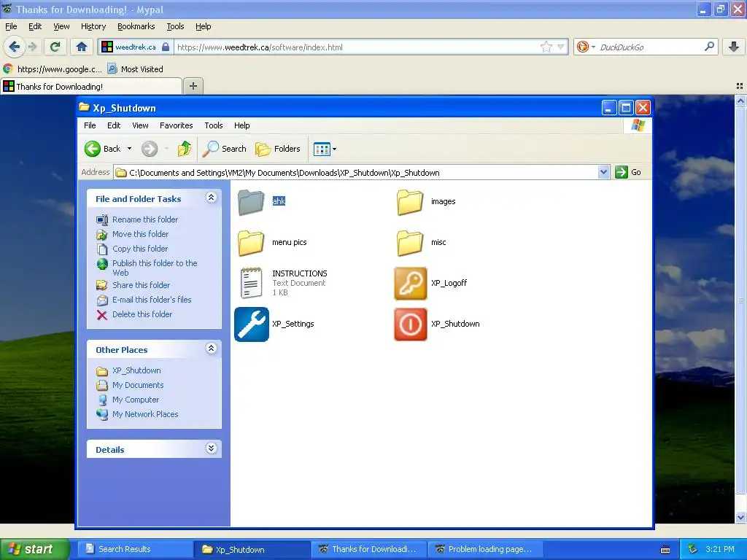Open a new tab in Mypal

point(193,86)
